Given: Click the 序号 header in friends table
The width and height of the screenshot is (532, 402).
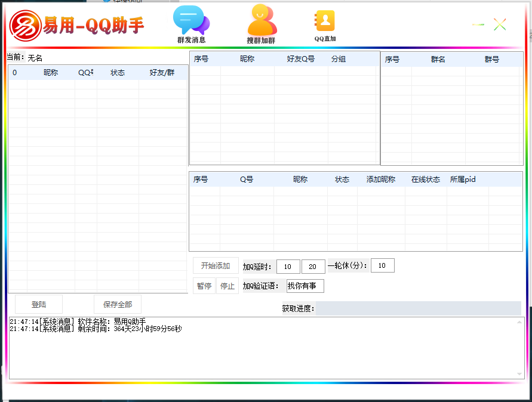Looking at the screenshot, I should [201, 59].
